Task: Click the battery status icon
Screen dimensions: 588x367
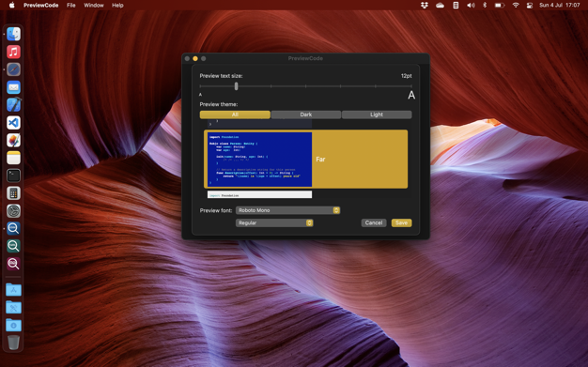Action: 500,6
